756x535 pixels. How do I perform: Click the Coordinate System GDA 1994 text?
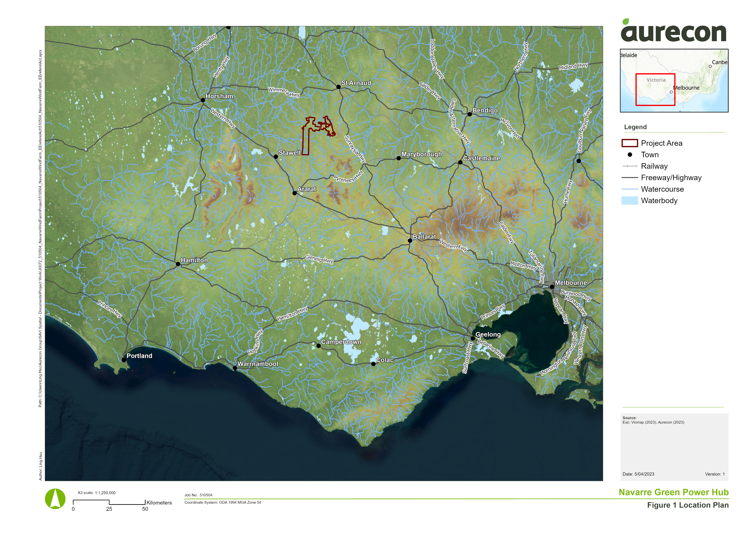pos(223,502)
